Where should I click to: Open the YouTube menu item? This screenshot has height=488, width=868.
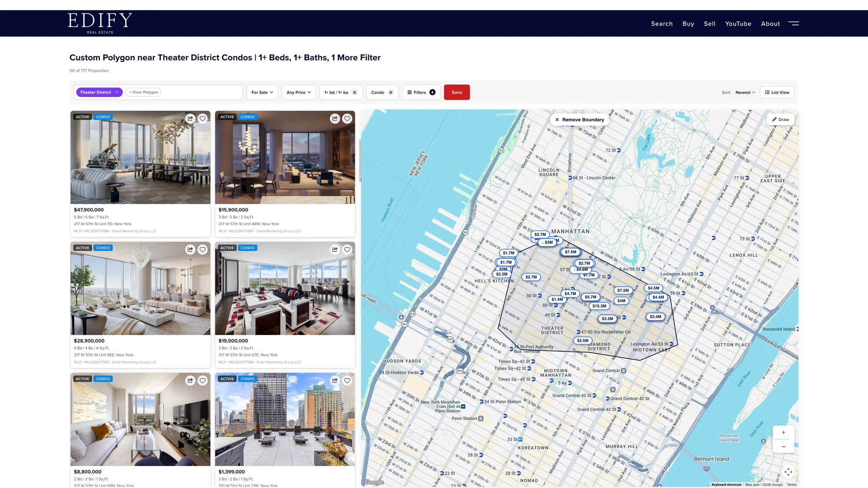point(738,24)
